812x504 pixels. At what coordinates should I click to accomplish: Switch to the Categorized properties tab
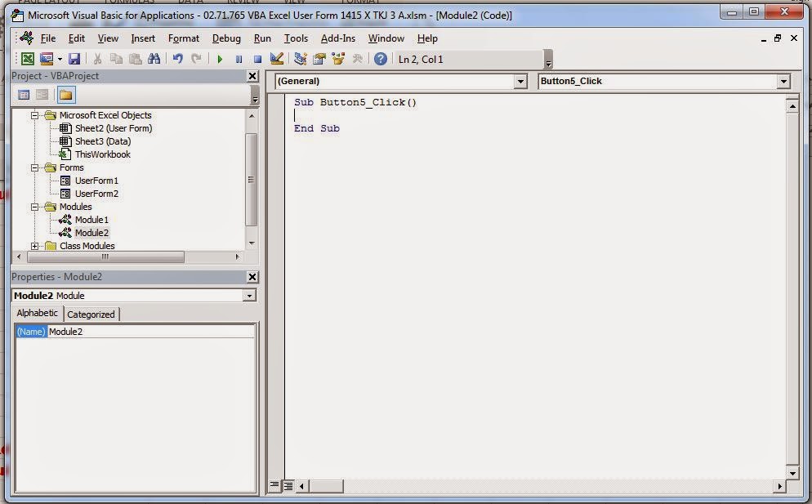(x=91, y=314)
